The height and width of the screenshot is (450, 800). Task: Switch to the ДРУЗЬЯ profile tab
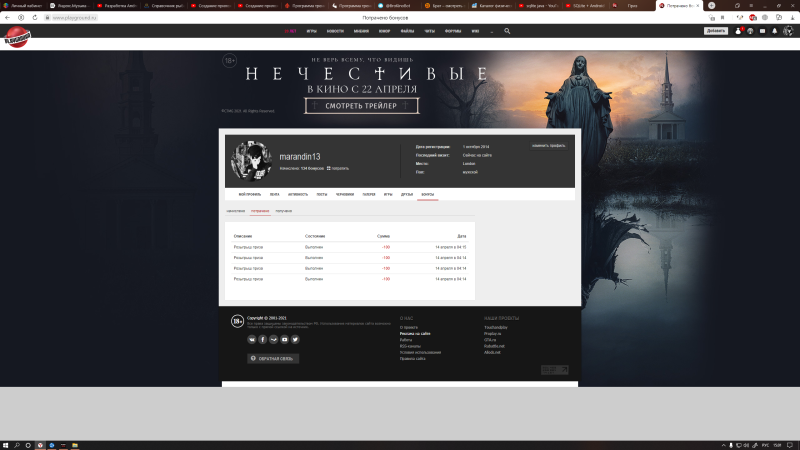pyautogui.click(x=407, y=194)
